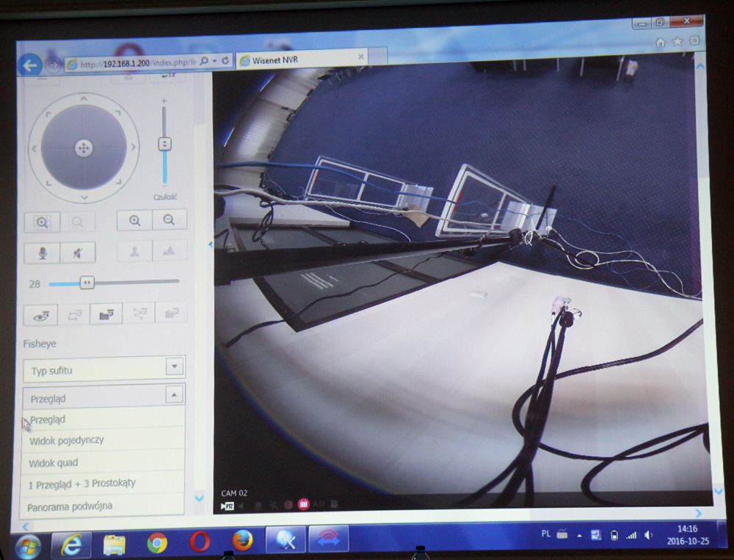Click the browser back button
Image resolution: width=734 pixels, height=560 pixels.
click(x=30, y=65)
